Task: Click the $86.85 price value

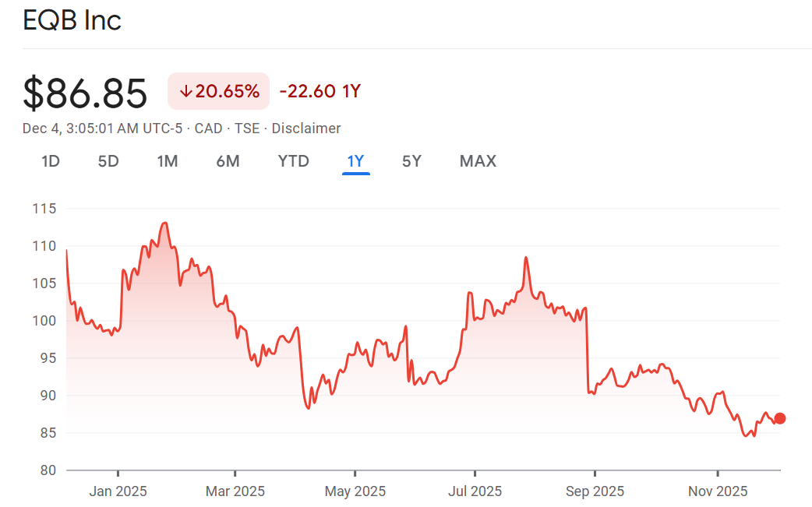Action: 85,93
